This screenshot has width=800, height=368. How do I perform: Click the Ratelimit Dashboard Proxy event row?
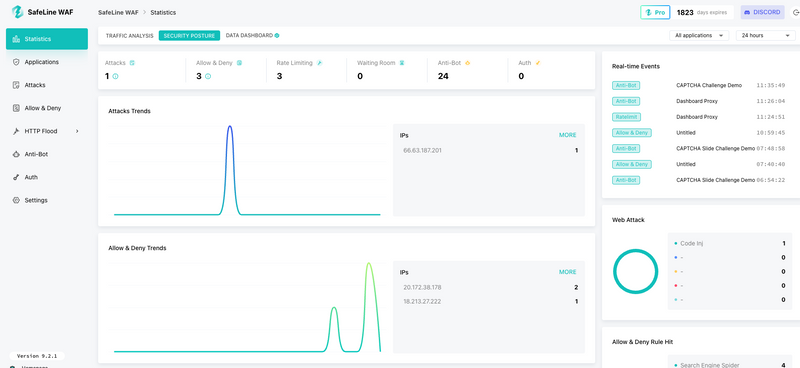coord(699,117)
